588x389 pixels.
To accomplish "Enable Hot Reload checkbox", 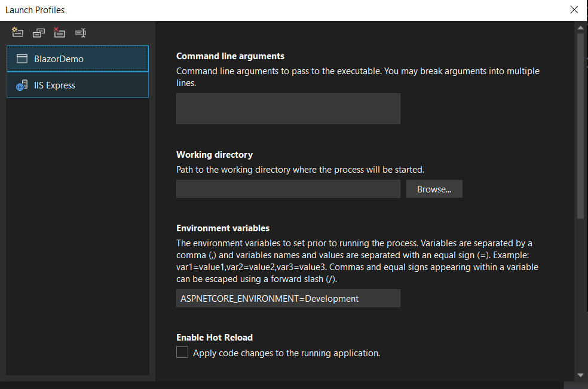I will pos(182,352).
